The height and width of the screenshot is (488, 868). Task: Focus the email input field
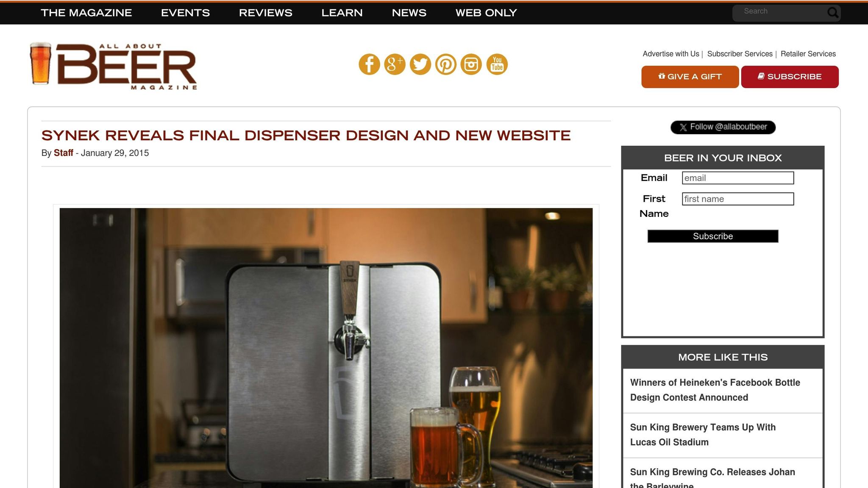tap(738, 178)
